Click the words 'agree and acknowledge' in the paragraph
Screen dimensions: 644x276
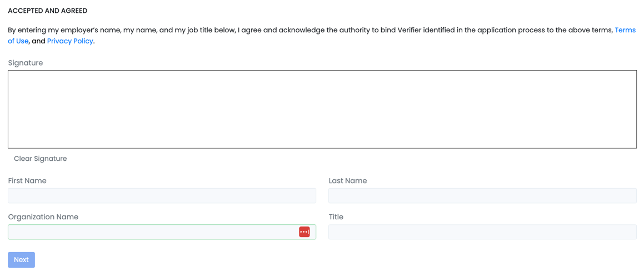click(x=283, y=30)
